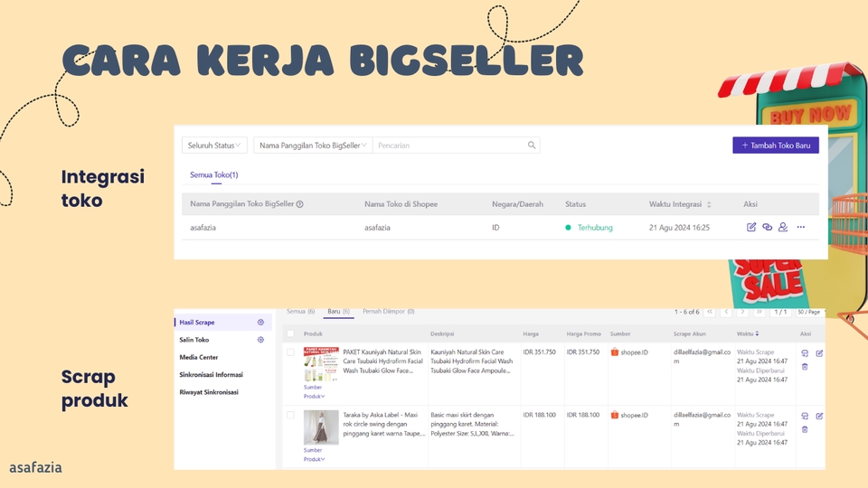Click the user assignment icon in the asafazia row

pyautogui.click(x=783, y=227)
